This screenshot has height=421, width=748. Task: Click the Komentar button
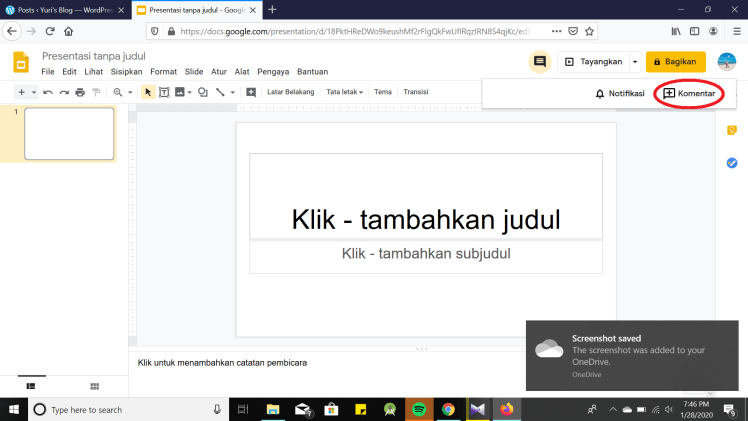(689, 94)
